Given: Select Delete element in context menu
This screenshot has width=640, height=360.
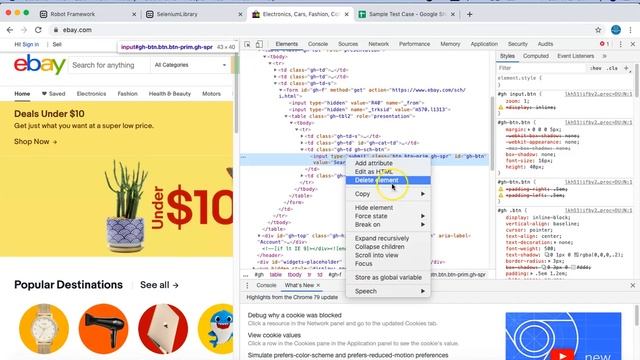Looking at the screenshot, I should click(388, 180).
